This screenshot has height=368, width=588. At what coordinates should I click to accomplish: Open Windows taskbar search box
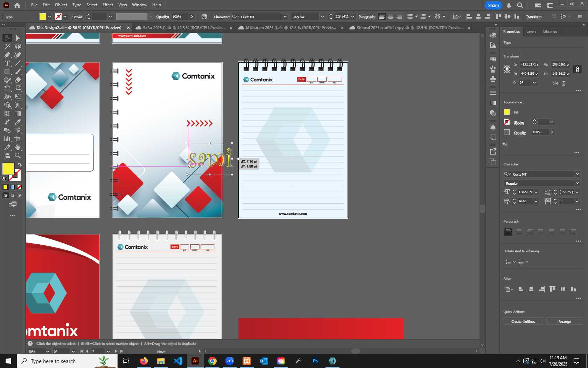[x=67, y=361]
